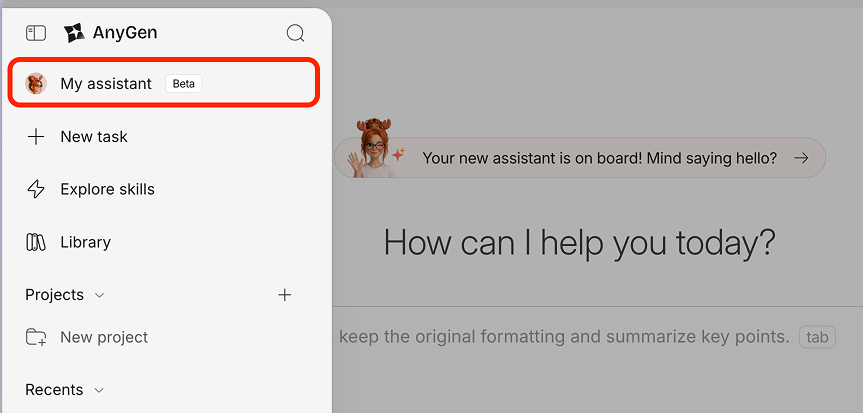Click the lightning bolt Explore skills icon
863x413 pixels.
(36, 189)
